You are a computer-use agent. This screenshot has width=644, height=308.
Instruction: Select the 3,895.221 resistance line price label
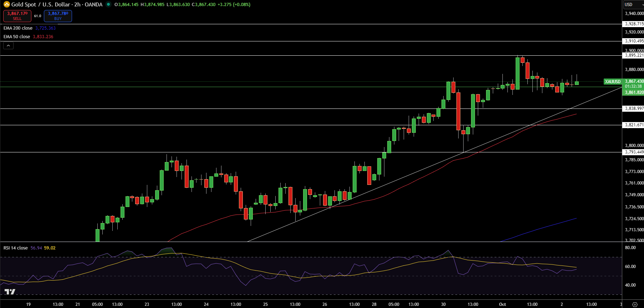(x=634, y=55)
